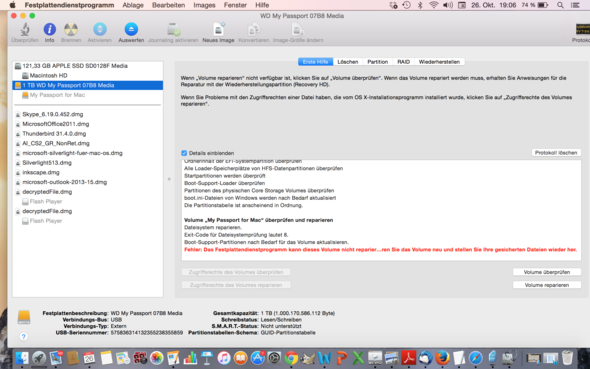The width and height of the screenshot is (590, 369).
Task: Open the Bearbeiten menu
Action: click(168, 5)
